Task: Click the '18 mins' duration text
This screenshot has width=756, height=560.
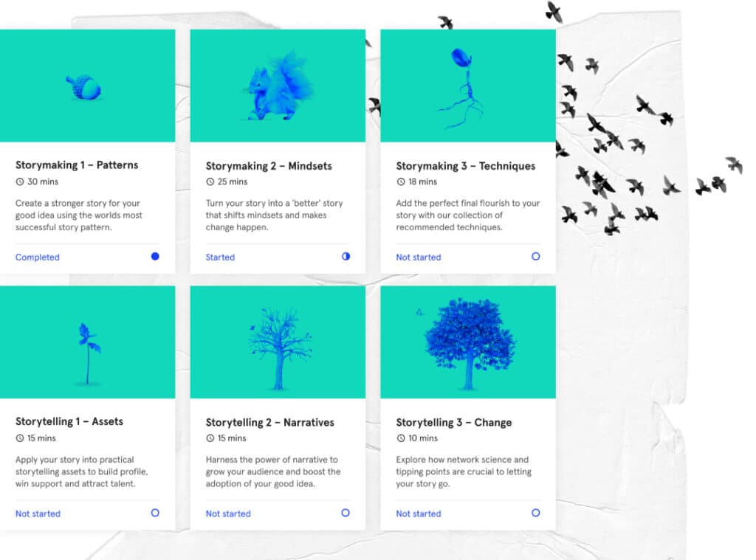Action: click(423, 182)
